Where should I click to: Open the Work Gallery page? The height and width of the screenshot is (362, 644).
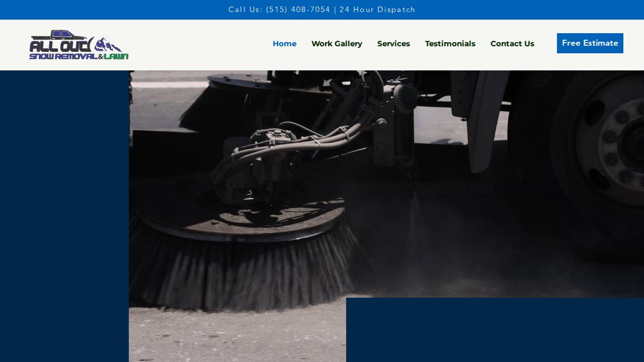pyautogui.click(x=337, y=44)
